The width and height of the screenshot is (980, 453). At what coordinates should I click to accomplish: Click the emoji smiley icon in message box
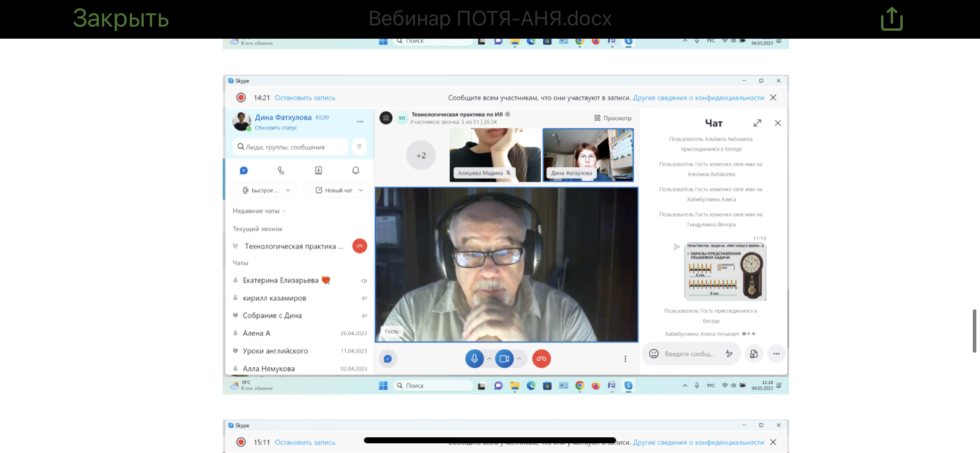[654, 354]
